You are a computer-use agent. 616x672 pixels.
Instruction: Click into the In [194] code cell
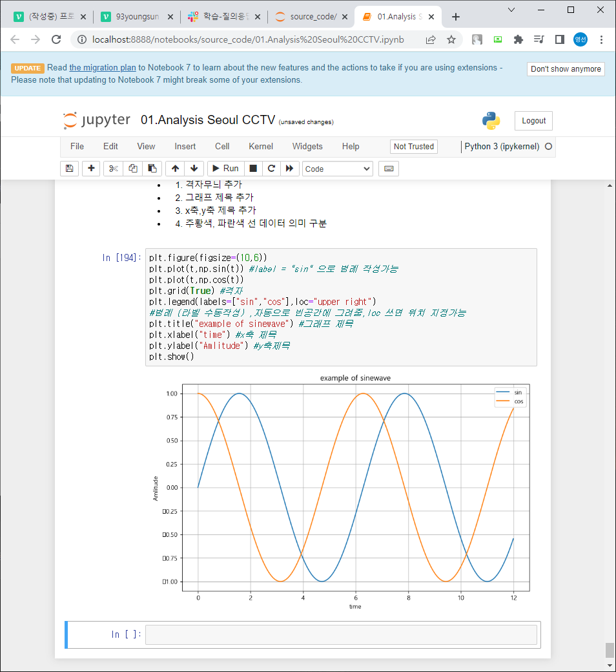tap(341, 308)
